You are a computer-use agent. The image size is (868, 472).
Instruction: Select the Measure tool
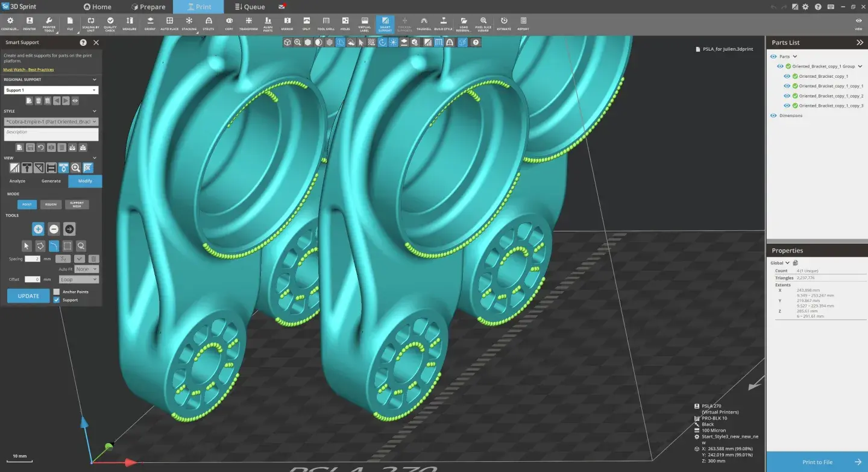130,24
